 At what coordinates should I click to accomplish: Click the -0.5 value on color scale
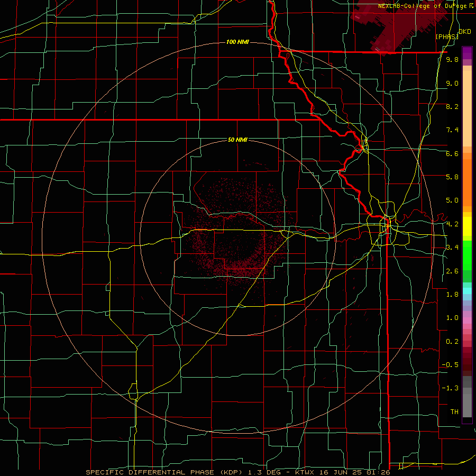[450, 365]
